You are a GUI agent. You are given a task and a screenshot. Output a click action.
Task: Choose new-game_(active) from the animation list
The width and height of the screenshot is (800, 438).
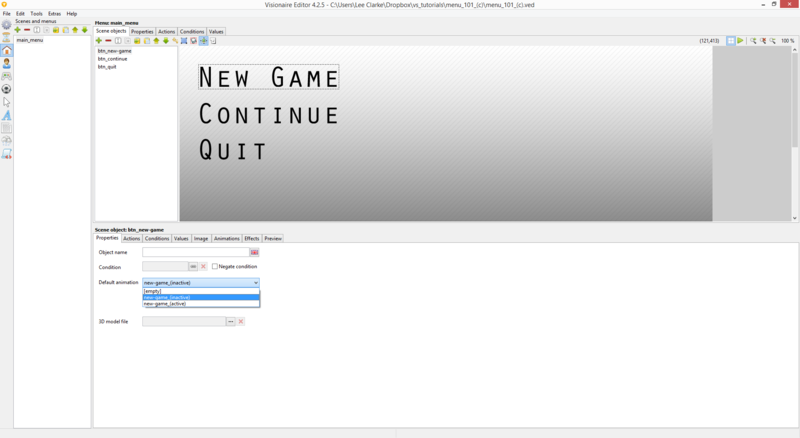click(x=165, y=303)
